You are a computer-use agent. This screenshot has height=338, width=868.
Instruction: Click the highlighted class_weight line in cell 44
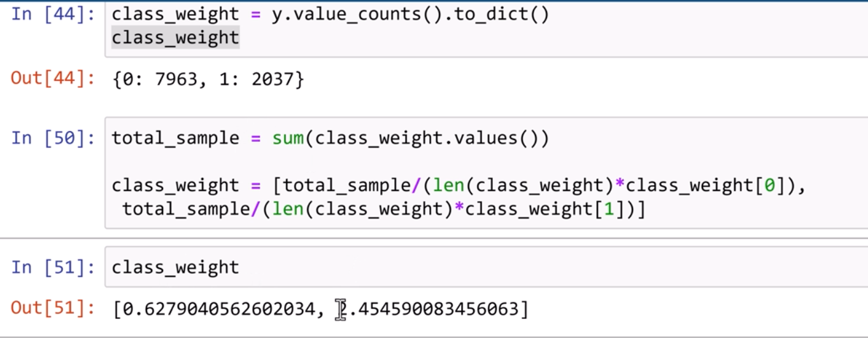175,38
